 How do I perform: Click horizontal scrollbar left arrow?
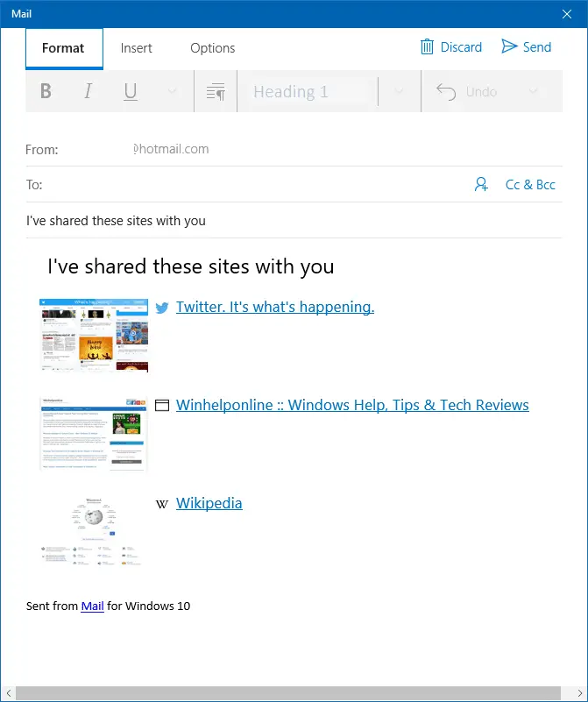coord(8,693)
